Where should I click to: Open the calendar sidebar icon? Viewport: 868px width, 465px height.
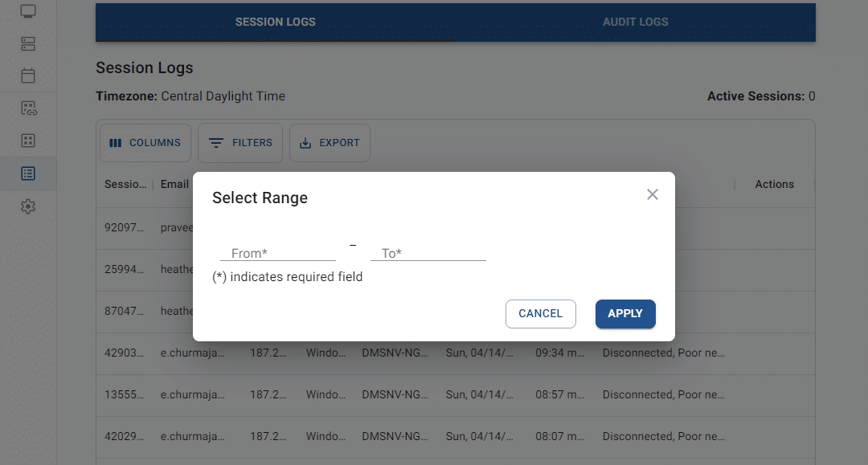point(28,75)
